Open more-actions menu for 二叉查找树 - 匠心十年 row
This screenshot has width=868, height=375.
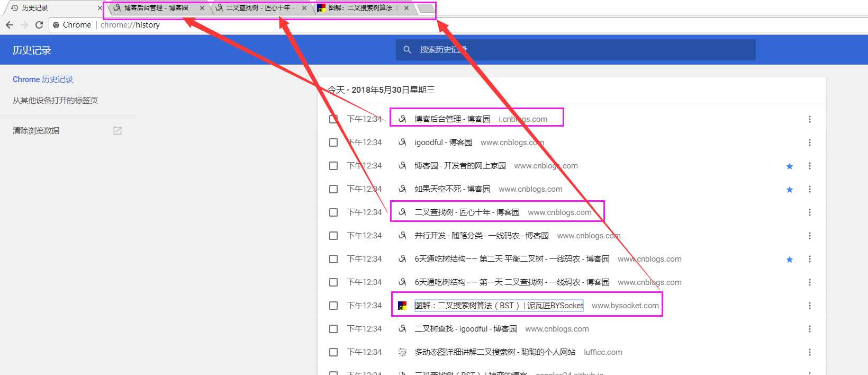[x=810, y=212]
